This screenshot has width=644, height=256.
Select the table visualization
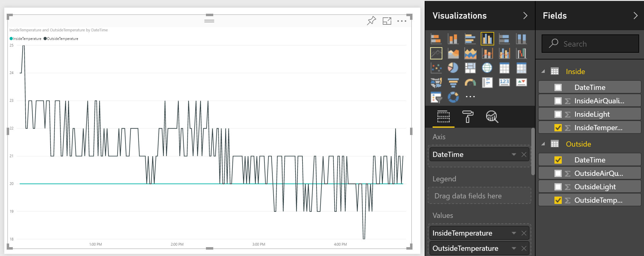504,68
